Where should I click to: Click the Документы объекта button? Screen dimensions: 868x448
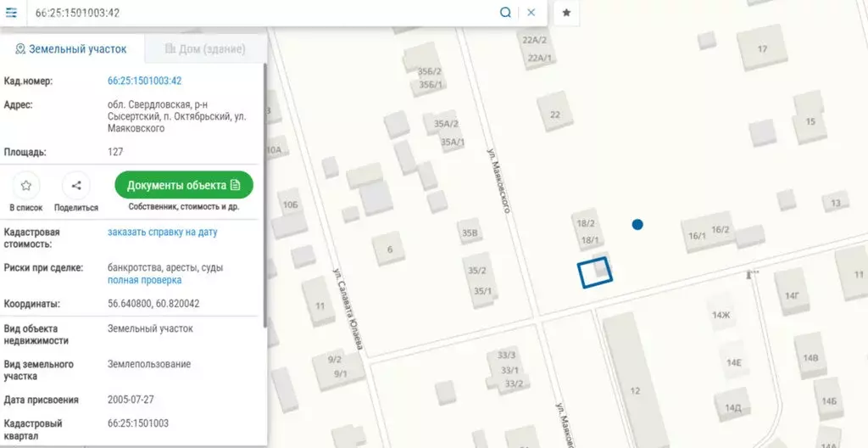coord(184,185)
